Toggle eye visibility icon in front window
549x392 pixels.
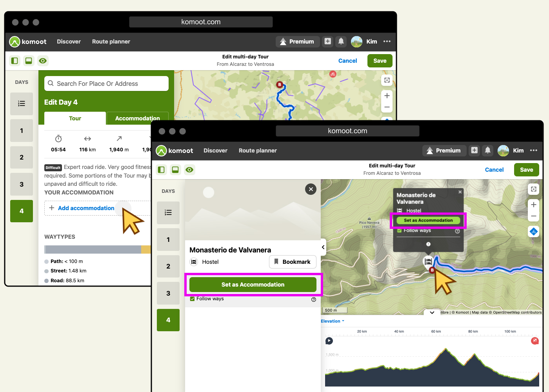click(189, 170)
